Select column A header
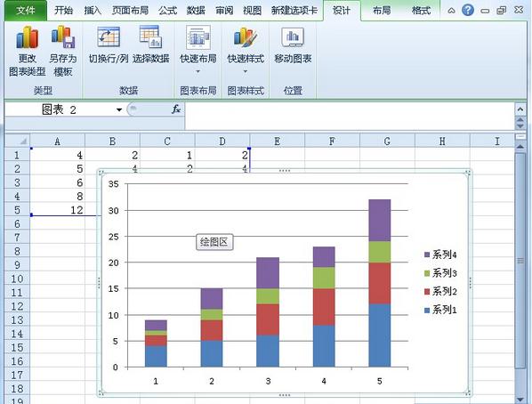 [57, 141]
